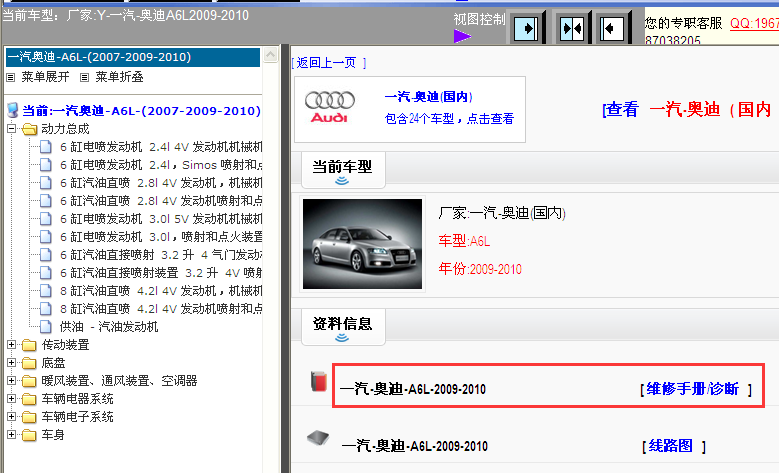Click 菜单折叠 to collapse all menus
Image resolution: width=779 pixels, height=473 pixels.
coord(119,77)
